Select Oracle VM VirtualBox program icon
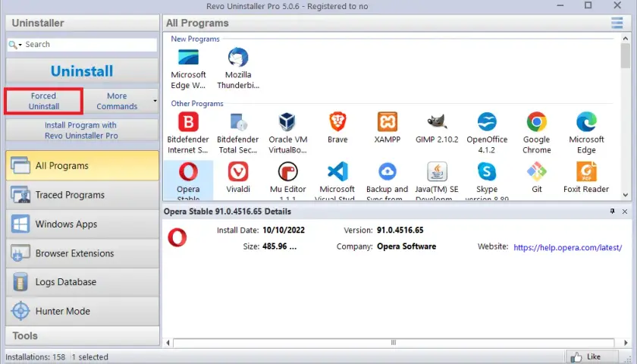The height and width of the screenshot is (364, 637). click(287, 122)
